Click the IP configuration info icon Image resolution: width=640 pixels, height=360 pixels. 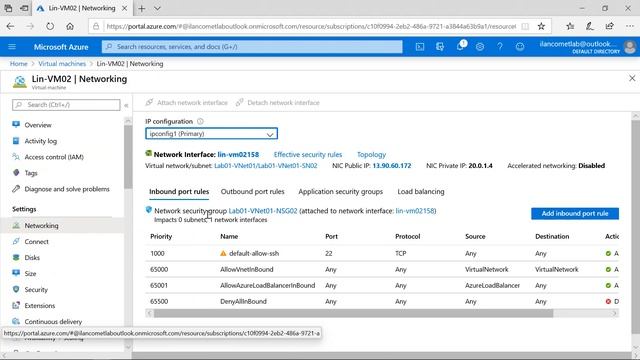click(x=200, y=121)
